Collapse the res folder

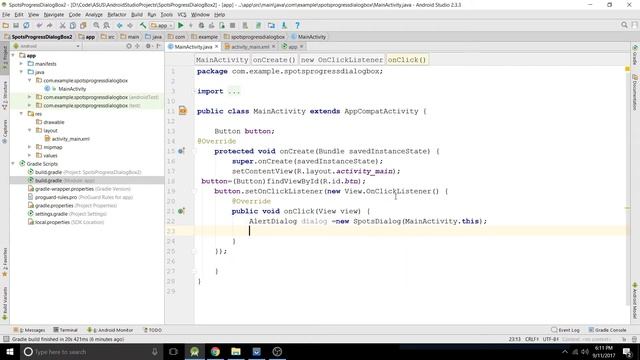[x=22, y=113]
